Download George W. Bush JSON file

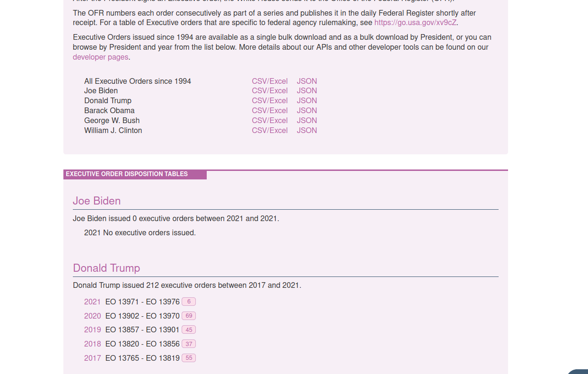307,121
